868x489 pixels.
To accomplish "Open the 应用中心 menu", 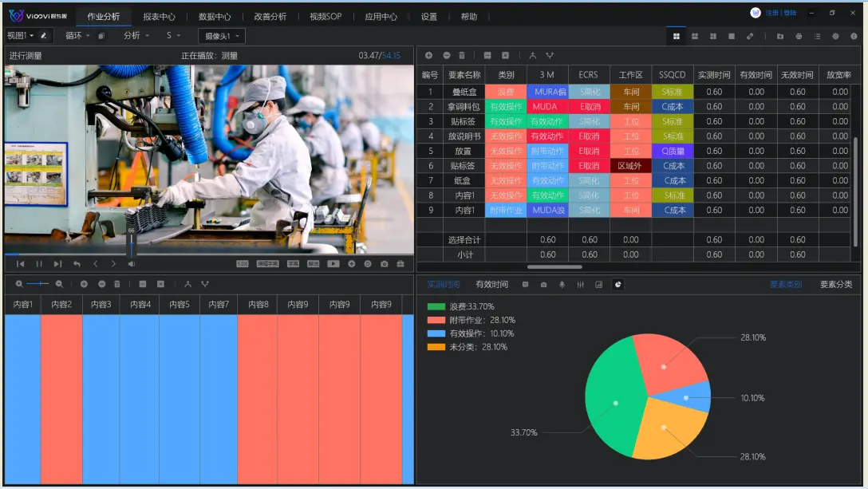I will click(381, 17).
